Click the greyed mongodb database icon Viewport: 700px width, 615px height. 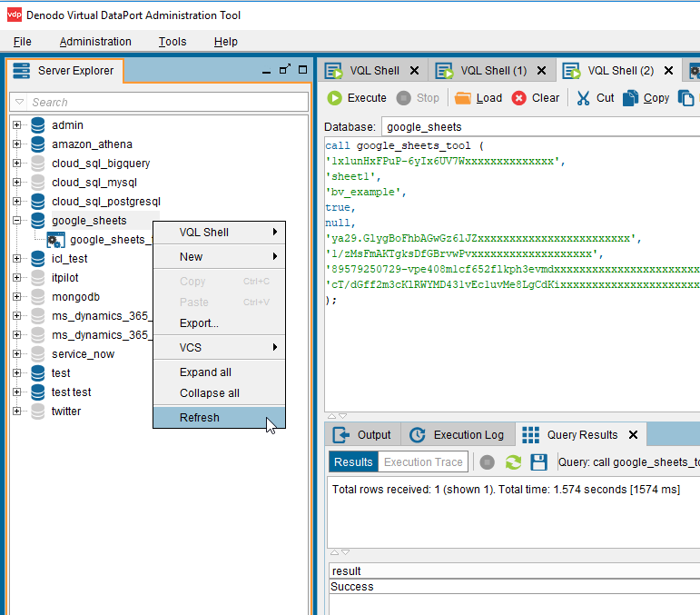(38, 296)
